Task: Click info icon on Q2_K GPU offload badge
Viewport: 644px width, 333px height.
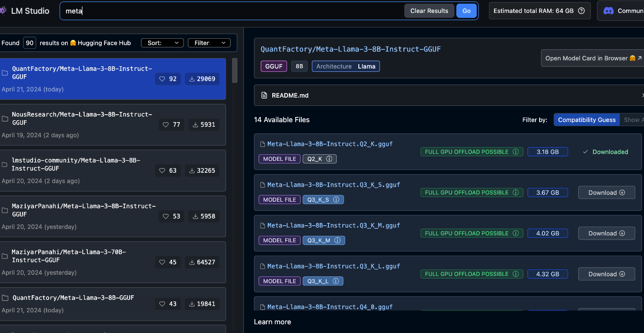Action: [x=516, y=152]
